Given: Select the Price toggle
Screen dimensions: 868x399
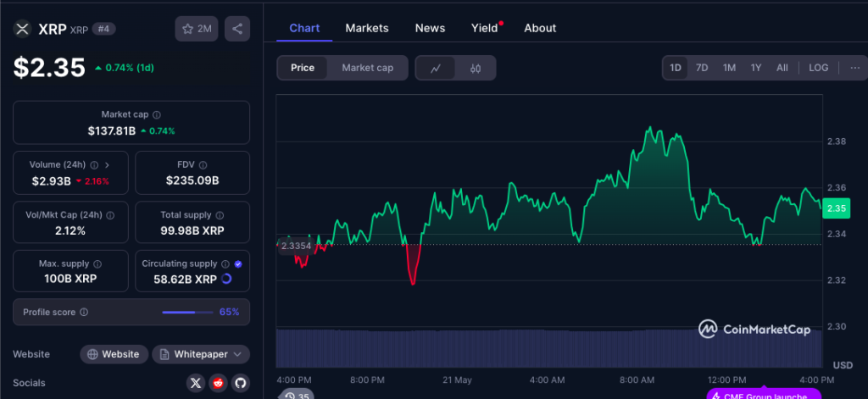Looking at the screenshot, I should pyautogui.click(x=303, y=68).
